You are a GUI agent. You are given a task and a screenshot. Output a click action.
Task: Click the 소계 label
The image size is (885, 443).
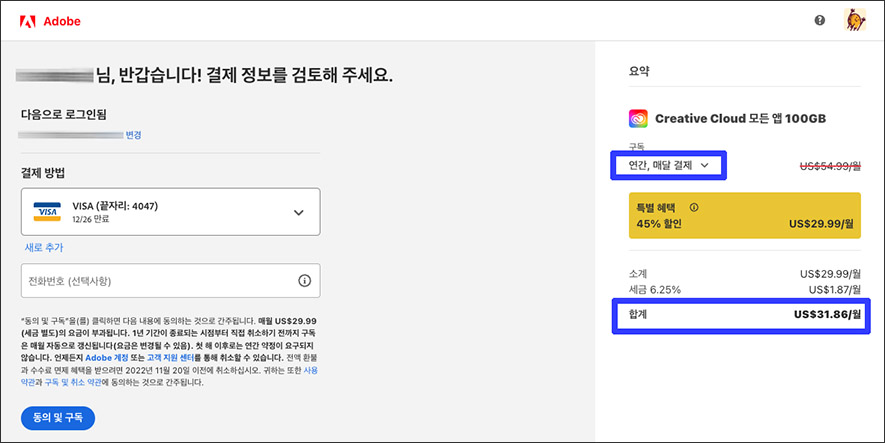[x=638, y=274]
